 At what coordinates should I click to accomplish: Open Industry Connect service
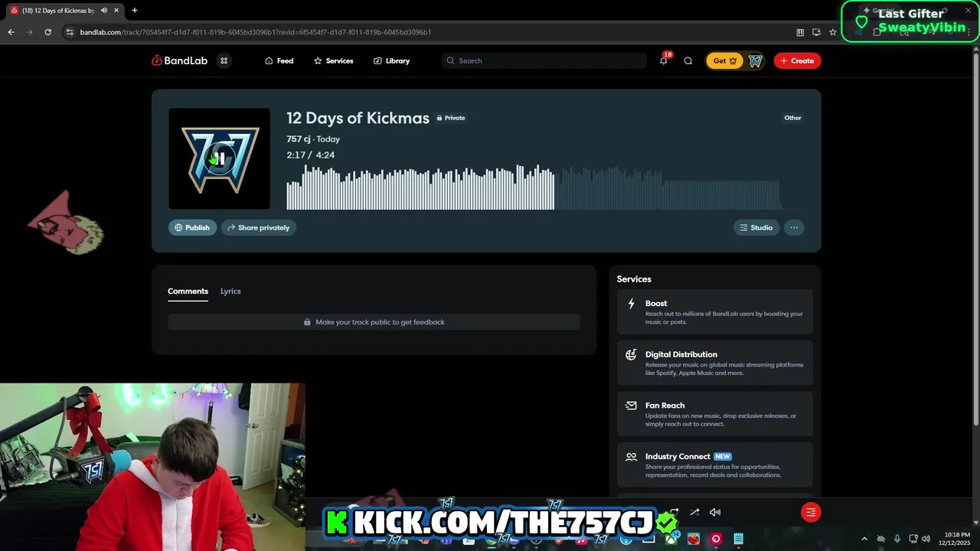[x=714, y=465]
